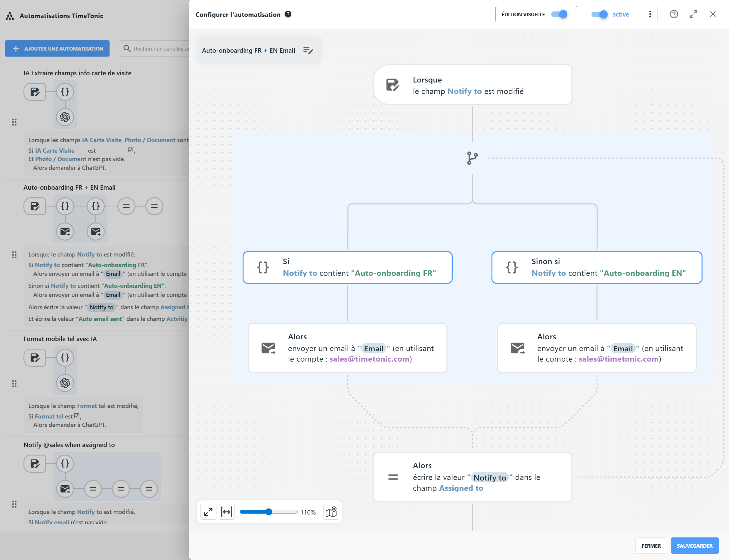Adjust the zoom level slider handle

click(269, 512)
